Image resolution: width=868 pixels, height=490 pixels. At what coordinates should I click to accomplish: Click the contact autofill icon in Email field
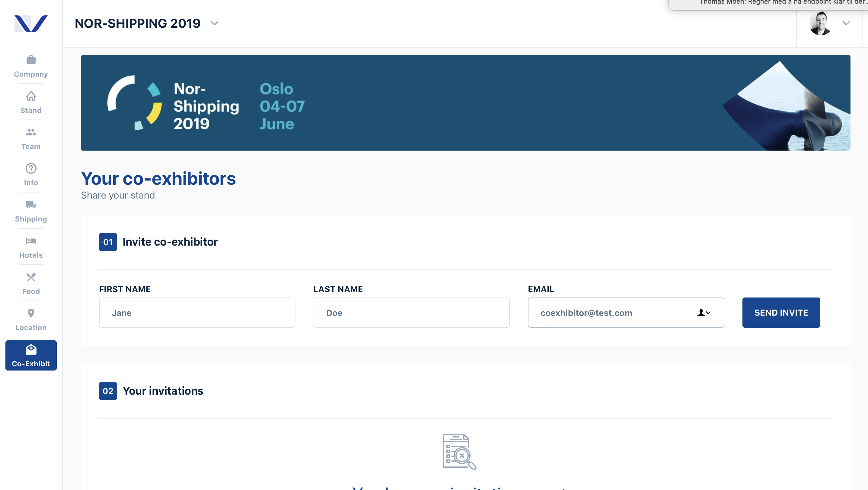[x=704, y=313]
